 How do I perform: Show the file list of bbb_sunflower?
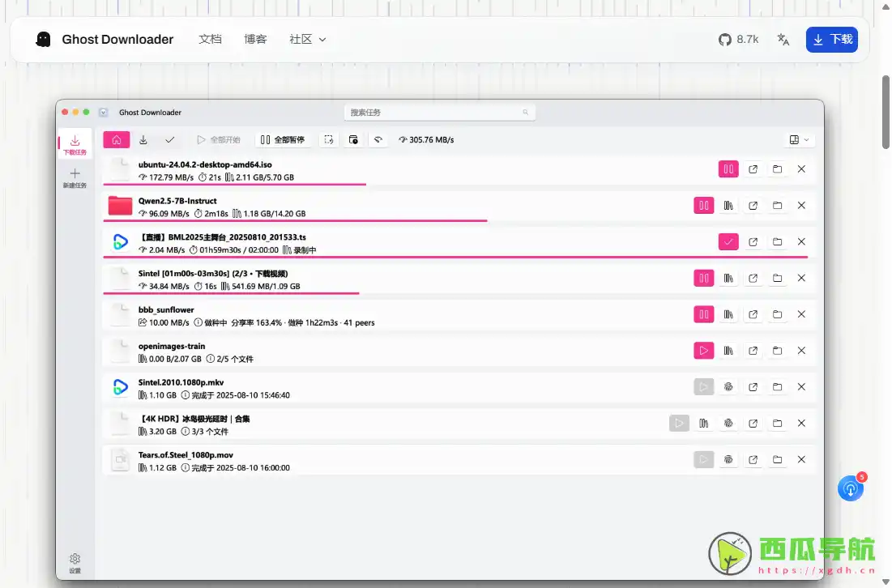click(x=728, y=314)
